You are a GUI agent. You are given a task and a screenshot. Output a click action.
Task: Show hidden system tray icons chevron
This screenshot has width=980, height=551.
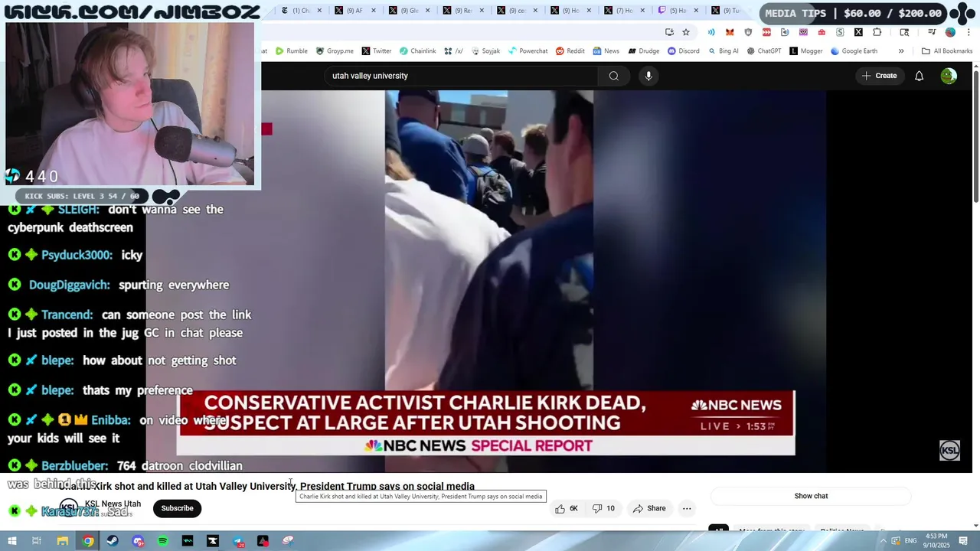coord(884,541)
